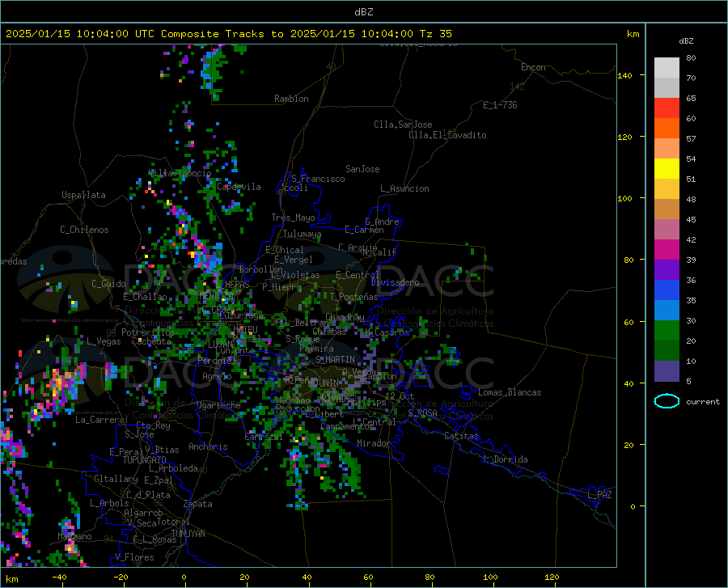Viewport: 728px width, 588px height.
Task: Click the Potrerillos map label
Action: pos(148,332)
